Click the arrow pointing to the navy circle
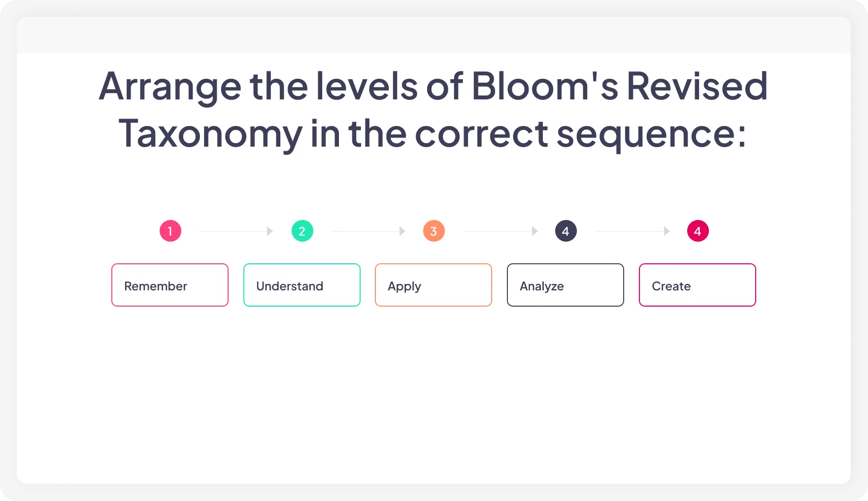Screen dimensions: 868x501 [x=501, y=231]
